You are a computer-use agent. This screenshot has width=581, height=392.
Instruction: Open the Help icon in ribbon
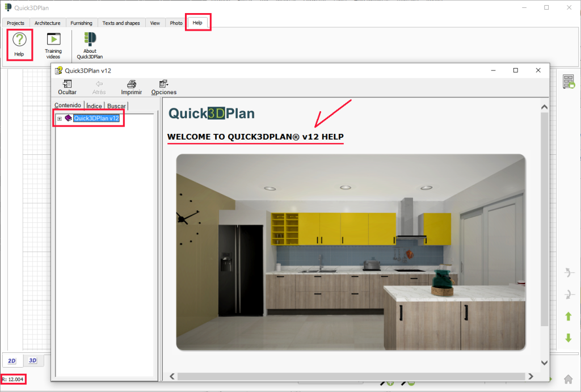tap(19, 44)
